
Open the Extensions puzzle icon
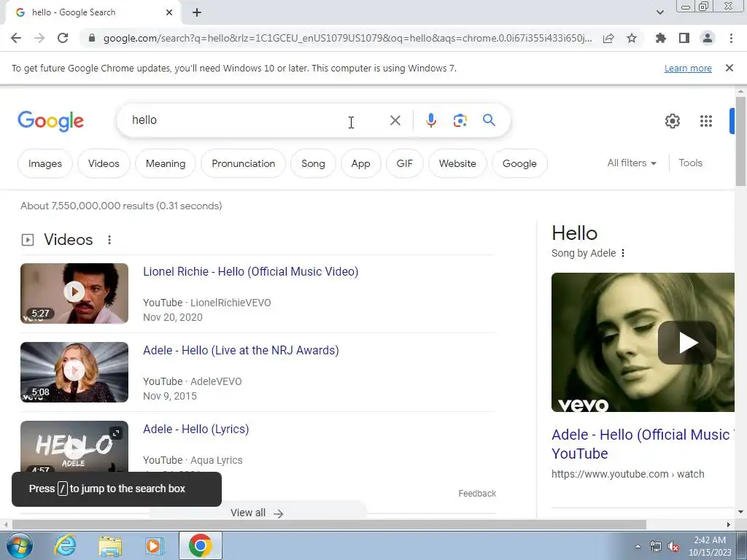pos(661,38)
